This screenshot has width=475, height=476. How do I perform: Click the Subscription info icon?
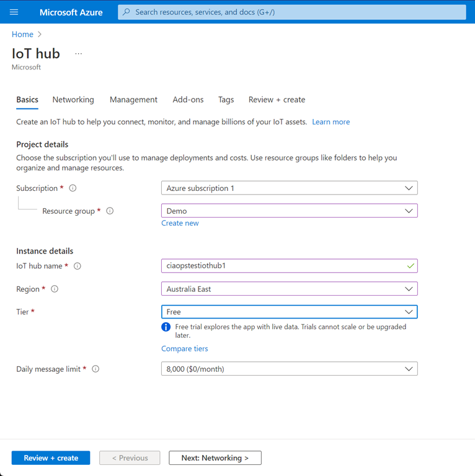[73, 188]
